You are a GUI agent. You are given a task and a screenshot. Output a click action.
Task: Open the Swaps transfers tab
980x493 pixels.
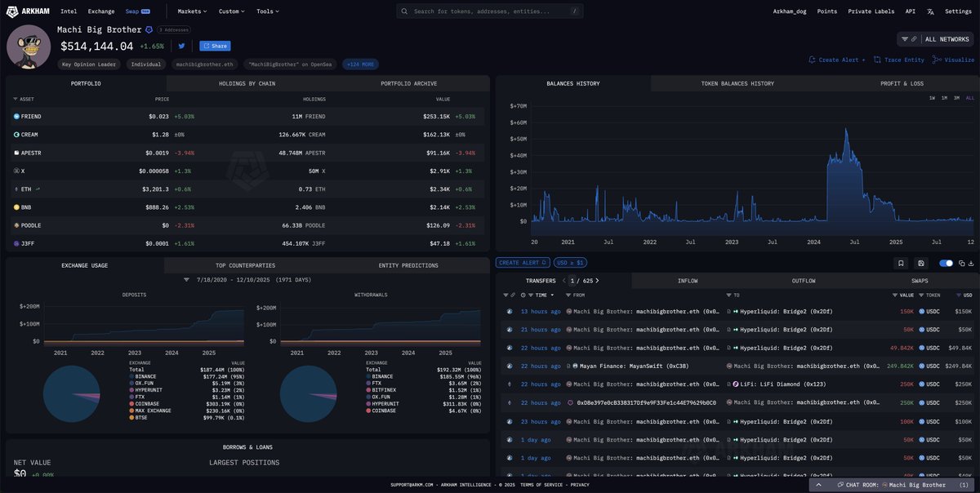point(919,281)
